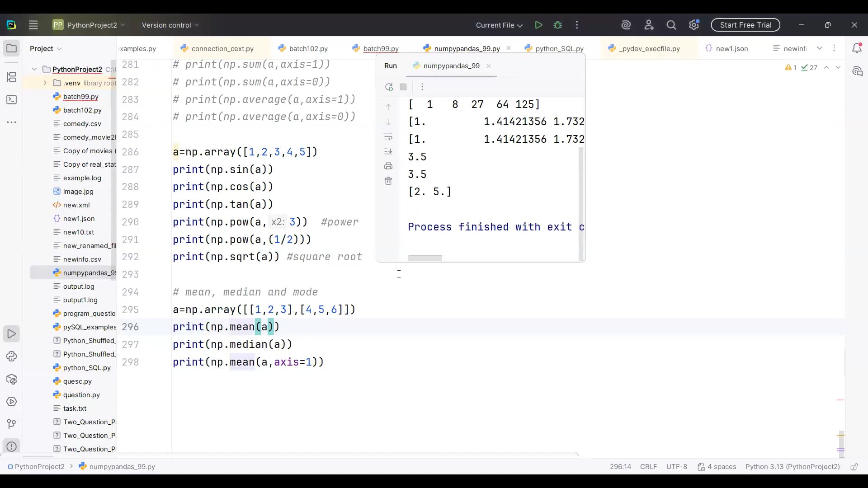Screen dimensions: 868x488
Task: Toggle Project tool window folder icon
Action: point(12,48)
